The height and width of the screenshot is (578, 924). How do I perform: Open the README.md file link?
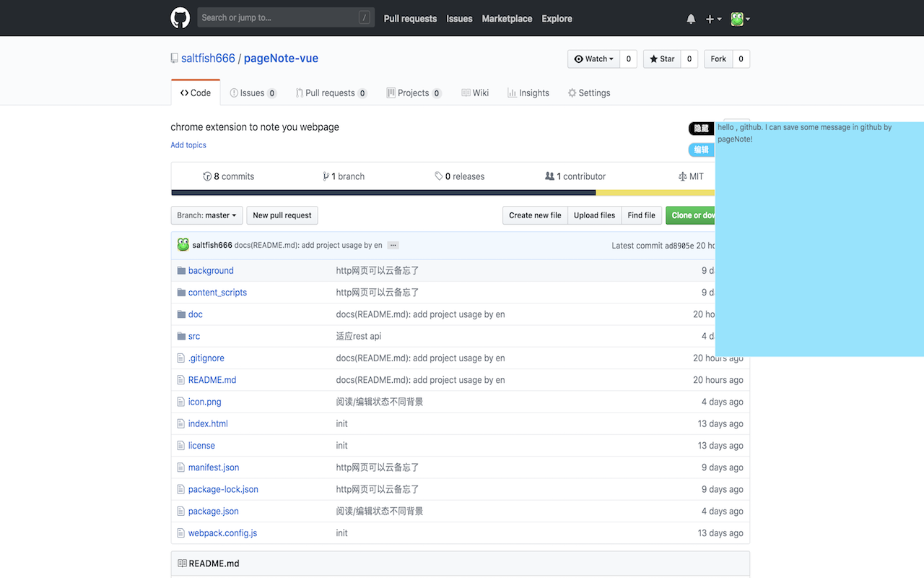[212, 380]
